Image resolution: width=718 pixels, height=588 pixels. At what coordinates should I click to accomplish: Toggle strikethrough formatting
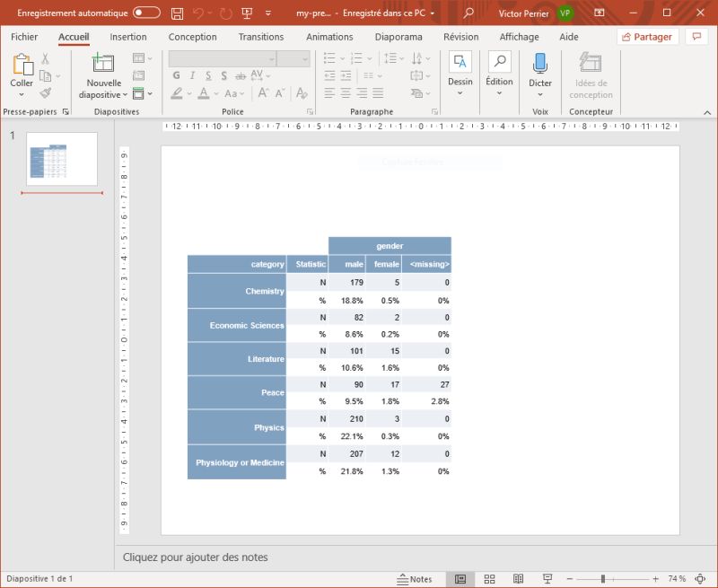[x=240, y=75]
